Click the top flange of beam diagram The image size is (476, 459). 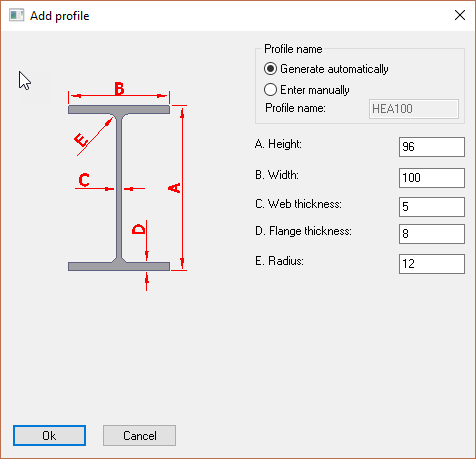(119, 109)
